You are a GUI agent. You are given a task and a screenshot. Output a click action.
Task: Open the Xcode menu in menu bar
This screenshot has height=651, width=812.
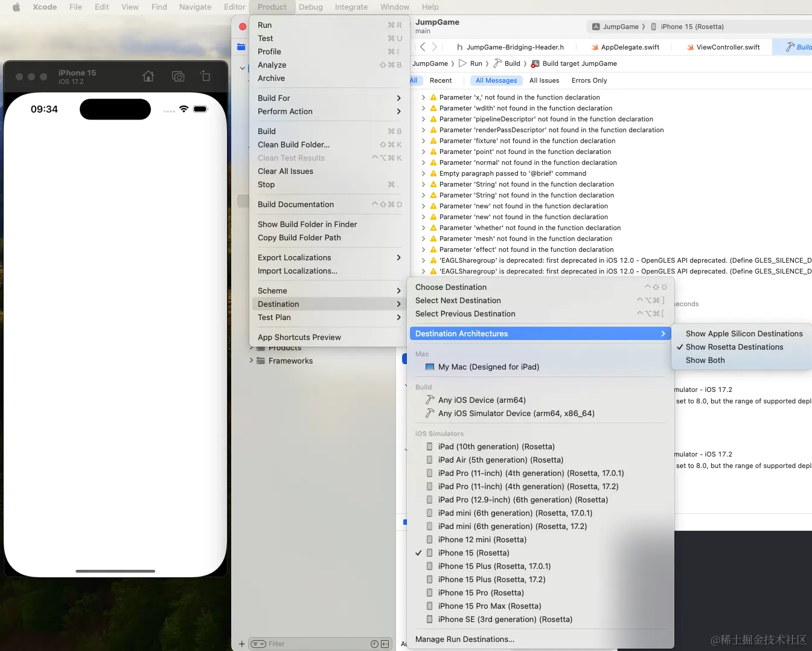point(45,7)
